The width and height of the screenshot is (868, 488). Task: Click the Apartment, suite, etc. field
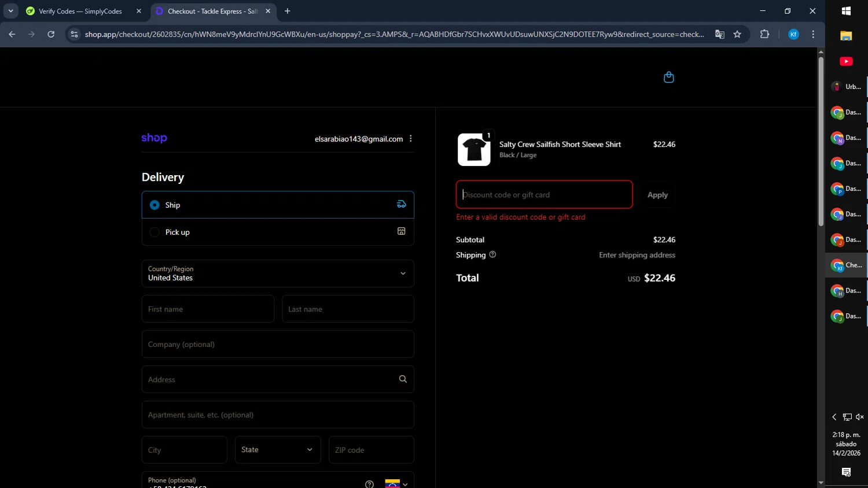tap(278, 415)
